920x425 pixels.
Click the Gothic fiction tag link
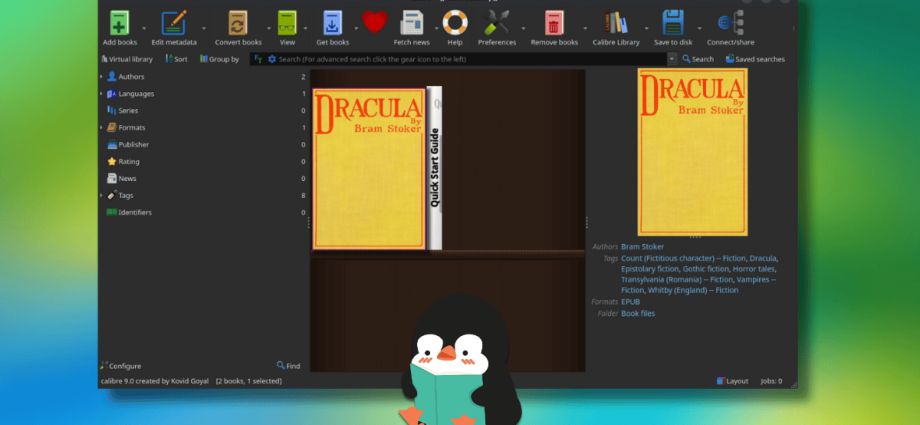coord(706,269)
